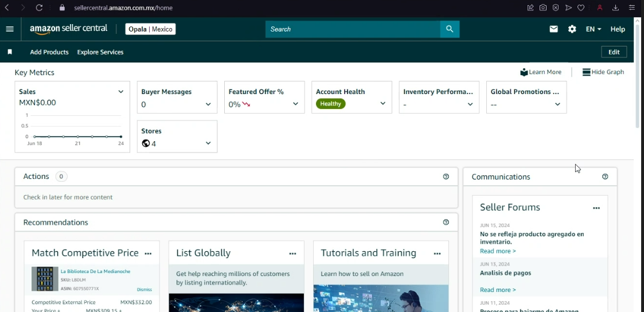Click the browser back arrow
Image resolution: width=644 pixels, height=312 pixels.
point(7,7)
